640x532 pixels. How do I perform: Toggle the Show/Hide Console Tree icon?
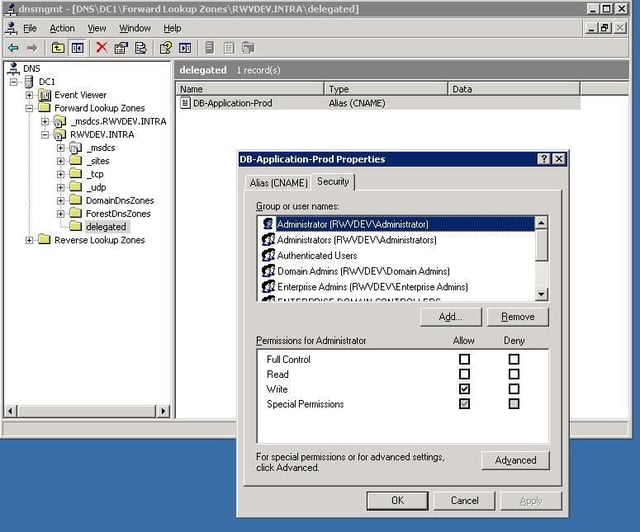[x=77, y=48]
